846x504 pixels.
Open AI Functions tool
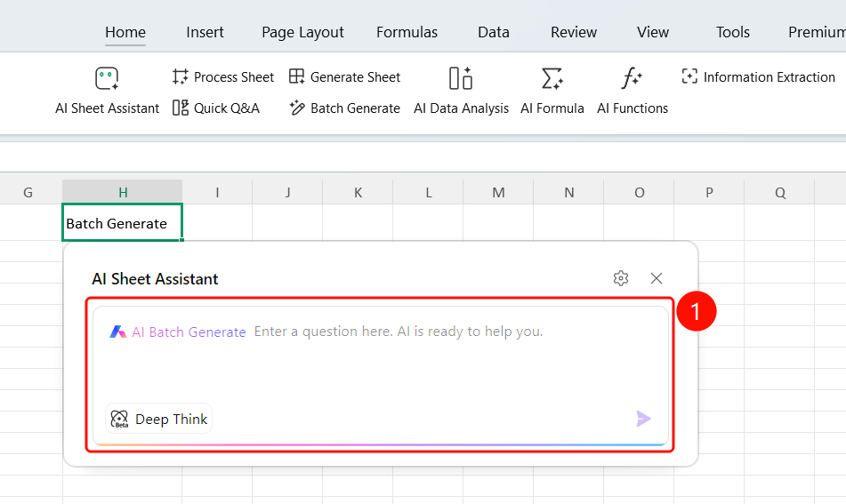(632, 92)
